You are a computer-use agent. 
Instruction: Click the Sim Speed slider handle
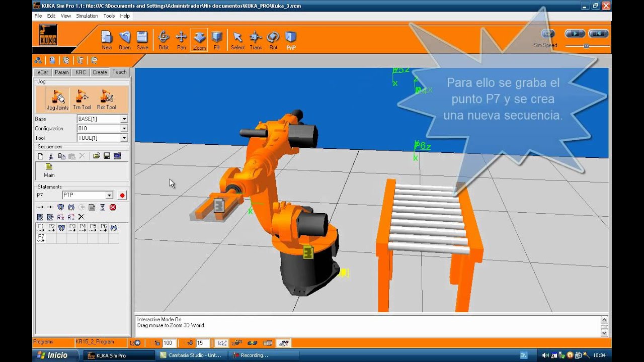click(x=586, y=46)
